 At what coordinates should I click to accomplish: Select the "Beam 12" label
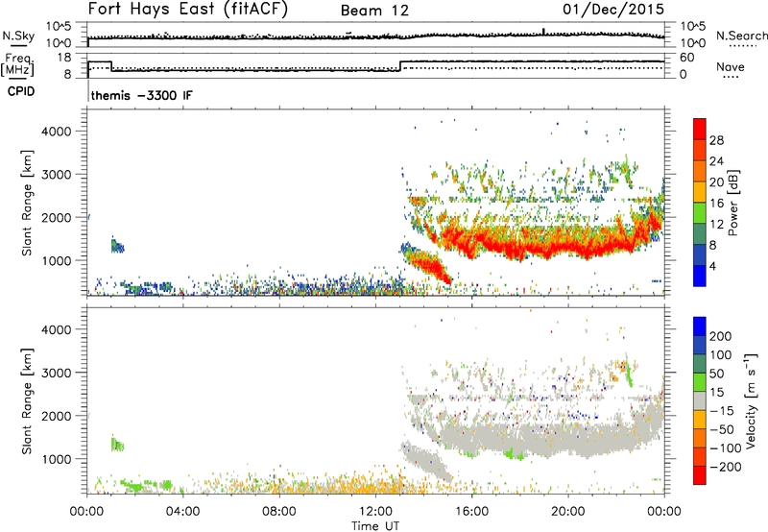[x=374, y=11]
